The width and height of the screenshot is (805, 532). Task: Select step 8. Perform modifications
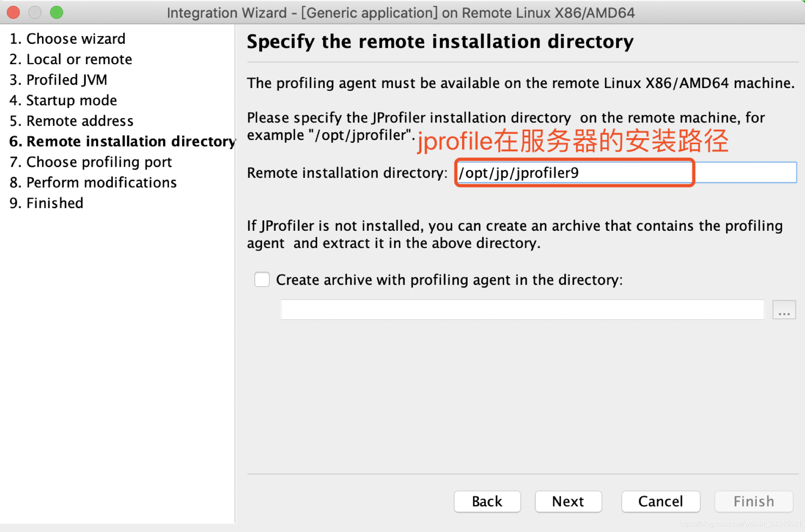pyautogui.click(x=93, y=182)
